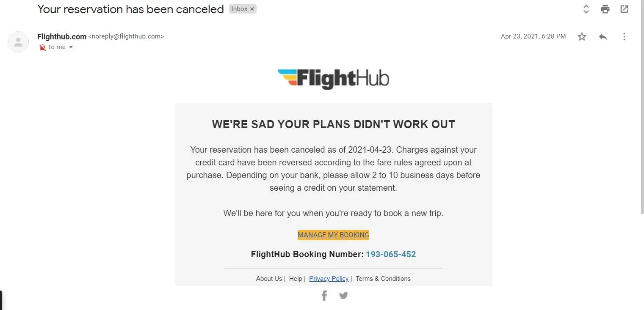644x310 pixels.
Task: Click the About Us footer link
Action: point(269,279)
